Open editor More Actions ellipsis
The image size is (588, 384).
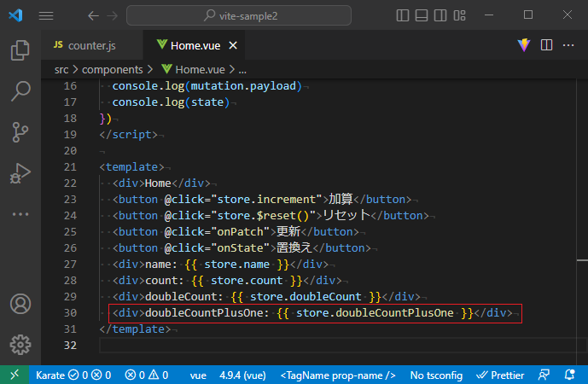[x=568, y=45]
